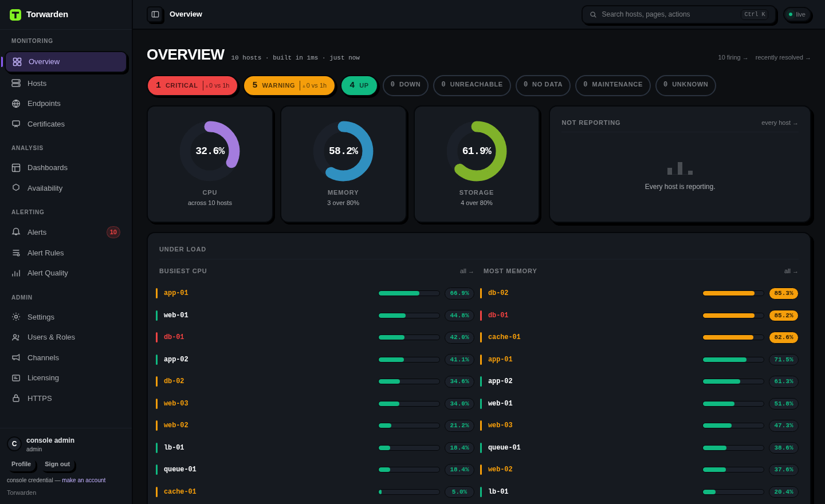Click the Storage 61.9% donut chart
The width and height of the screenshot is (825, 504).
[477, 151]
